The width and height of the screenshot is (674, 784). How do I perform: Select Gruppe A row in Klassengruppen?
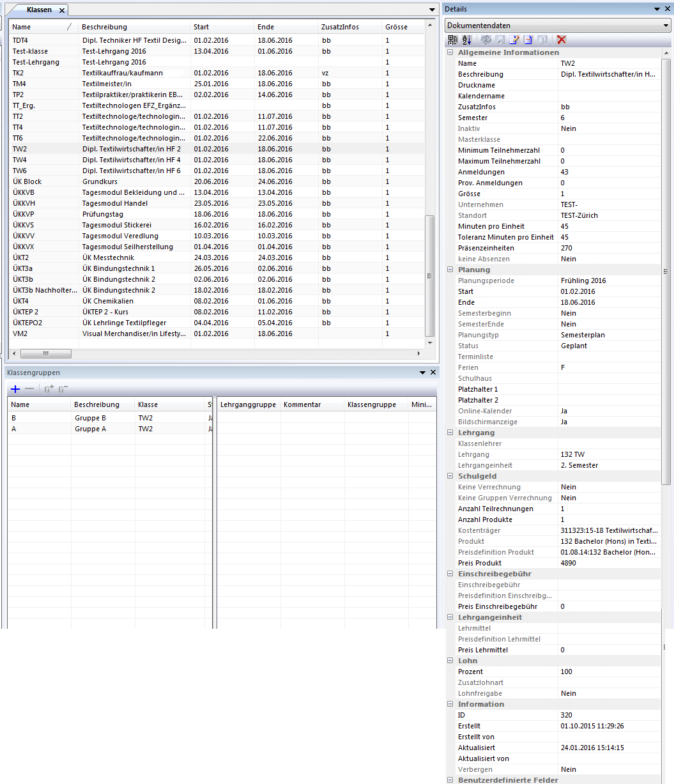90,429
